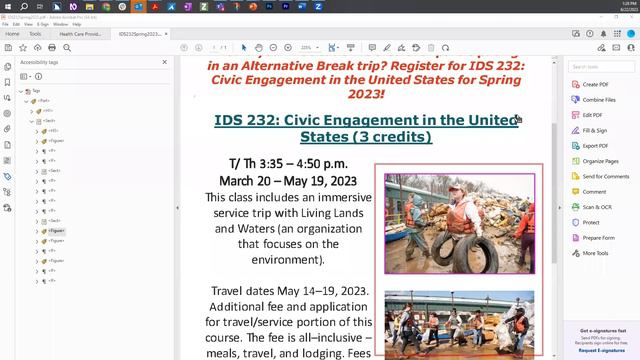Screen dimensions: 640x360
Task: Close the IDS232Spring2023 document tab
Action: point(166,34)
